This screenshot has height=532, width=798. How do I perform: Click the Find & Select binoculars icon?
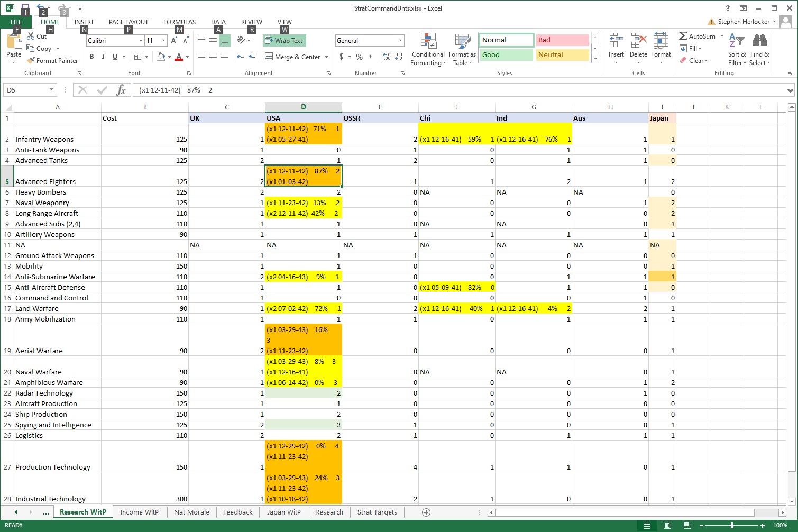pos(760,41)
